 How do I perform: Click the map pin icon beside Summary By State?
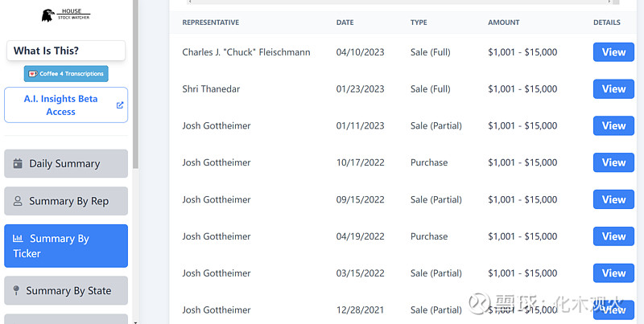click(16, 291)
